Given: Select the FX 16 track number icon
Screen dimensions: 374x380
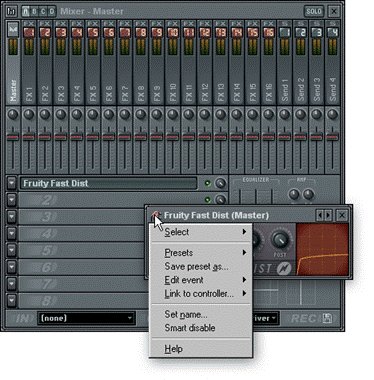Looking at the screenshot, I should (x=269, y=32).
